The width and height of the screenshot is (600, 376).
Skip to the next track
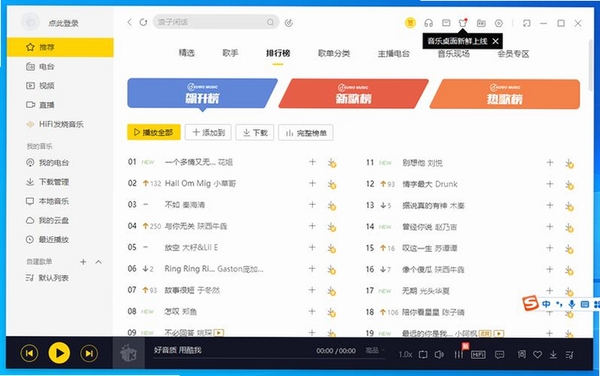pyautogui.click(x=89, y=353)
